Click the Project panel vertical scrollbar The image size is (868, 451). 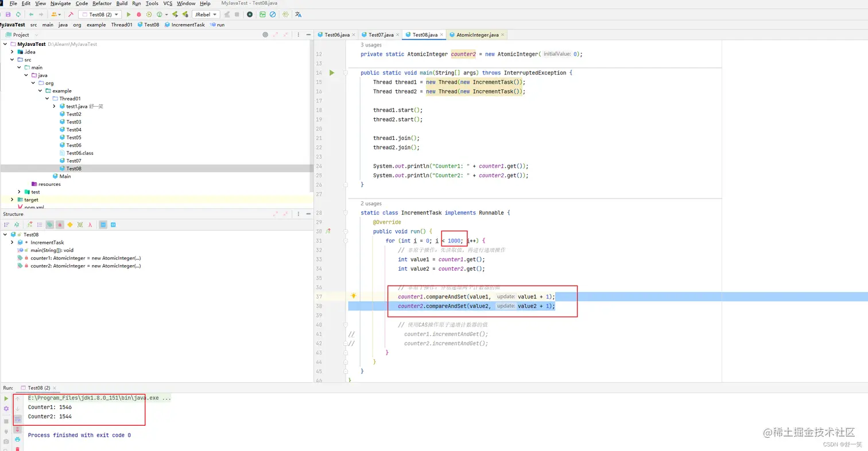tap(312, 115)
